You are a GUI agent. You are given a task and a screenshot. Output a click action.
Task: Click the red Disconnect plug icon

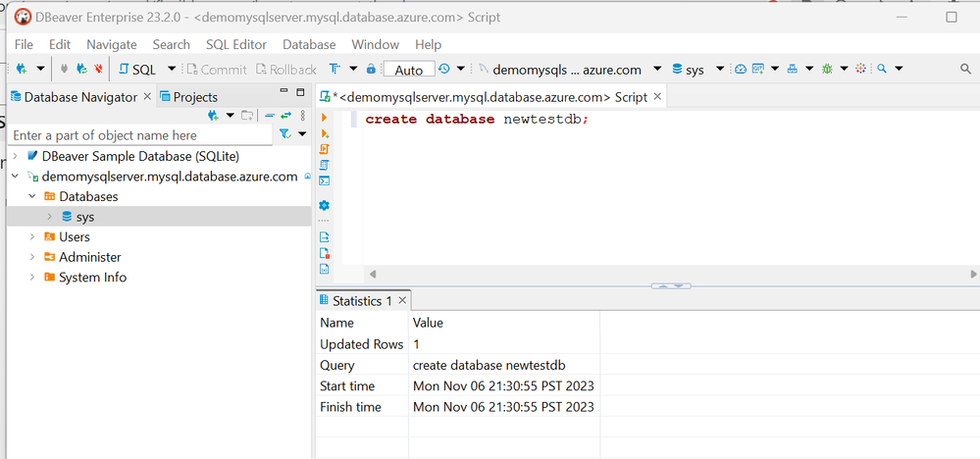point(99,69)
